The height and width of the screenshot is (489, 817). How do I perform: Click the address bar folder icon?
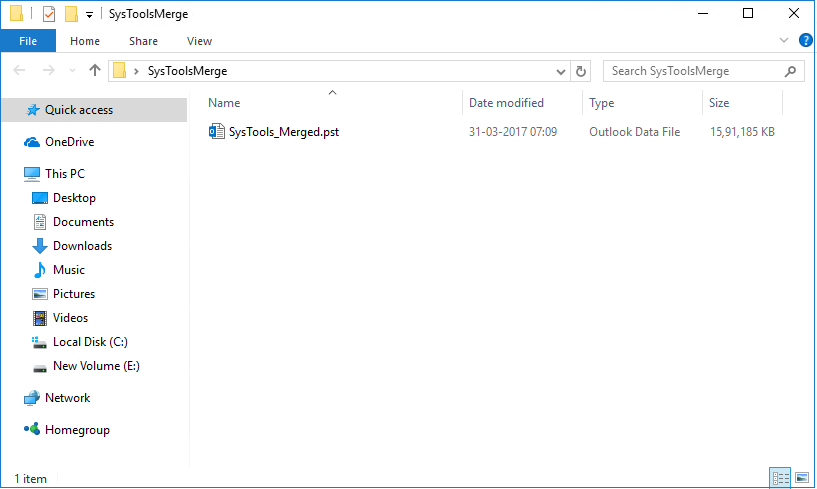coord(120,70)
